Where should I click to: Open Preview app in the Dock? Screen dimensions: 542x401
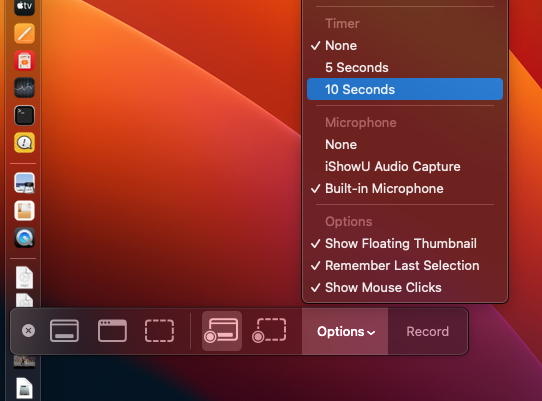pos(24,183)
